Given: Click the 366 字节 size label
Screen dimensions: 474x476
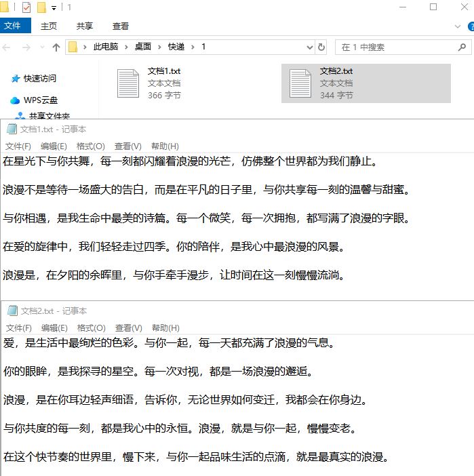Looking at the screenshot, I should point(164,96).
